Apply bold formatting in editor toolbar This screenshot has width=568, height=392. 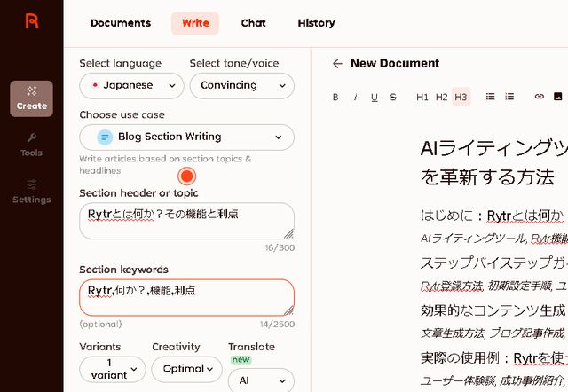click(x=335, y=97)
